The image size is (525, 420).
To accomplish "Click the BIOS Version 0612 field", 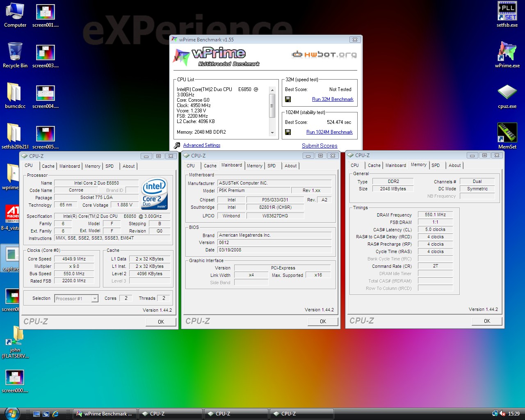I will [274, 242].
